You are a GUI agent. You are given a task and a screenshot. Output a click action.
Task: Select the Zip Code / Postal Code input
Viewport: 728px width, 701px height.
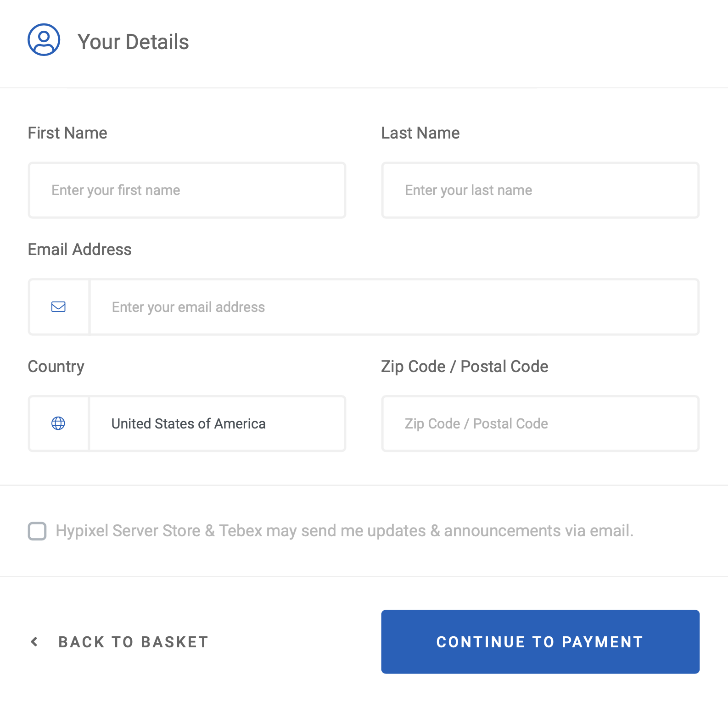pyautogui.click(x=540, y=423)
